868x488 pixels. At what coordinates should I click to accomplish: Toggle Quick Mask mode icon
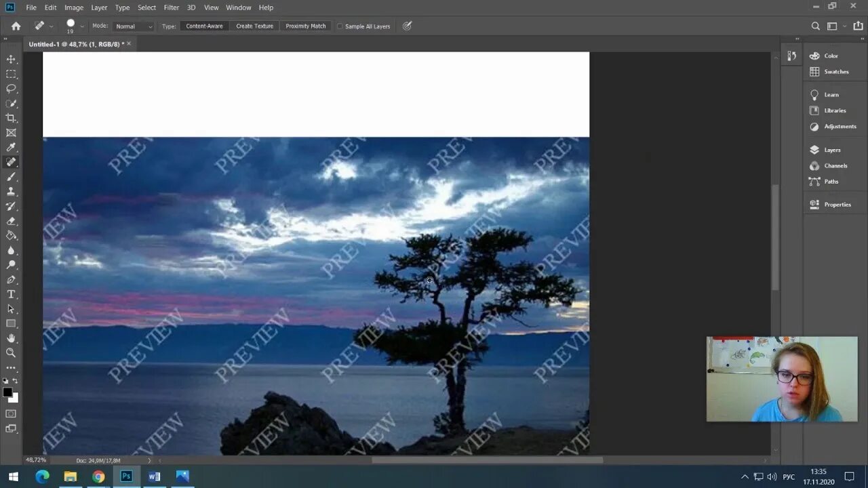coord(11,413)
